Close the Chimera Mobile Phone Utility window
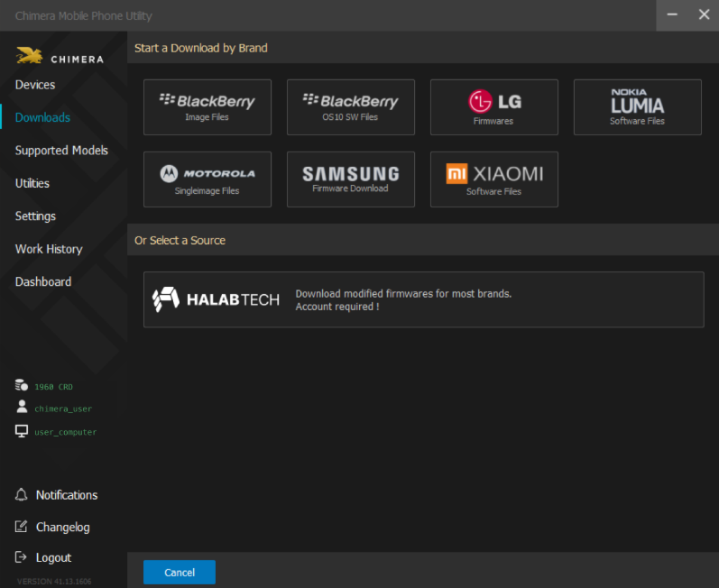This screenshot has width=719, height=588. [704, 15]
